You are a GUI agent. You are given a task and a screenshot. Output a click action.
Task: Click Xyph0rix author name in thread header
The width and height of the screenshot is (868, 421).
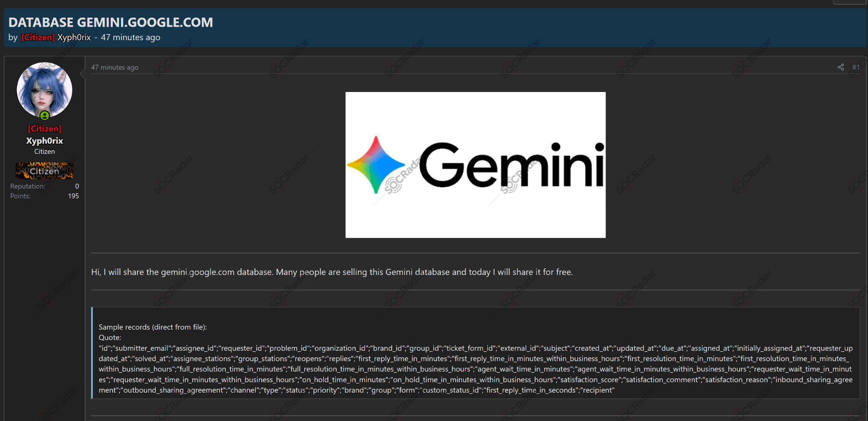(74, 37)
